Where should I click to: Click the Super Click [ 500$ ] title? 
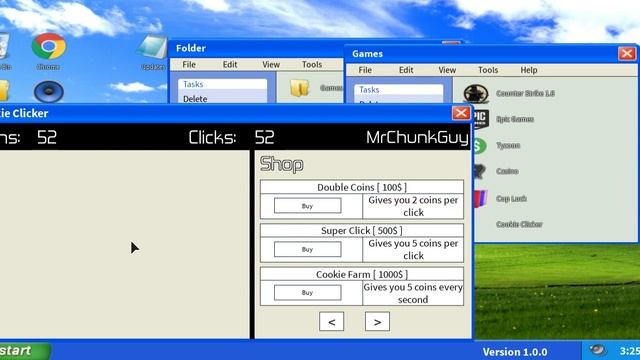362,231
